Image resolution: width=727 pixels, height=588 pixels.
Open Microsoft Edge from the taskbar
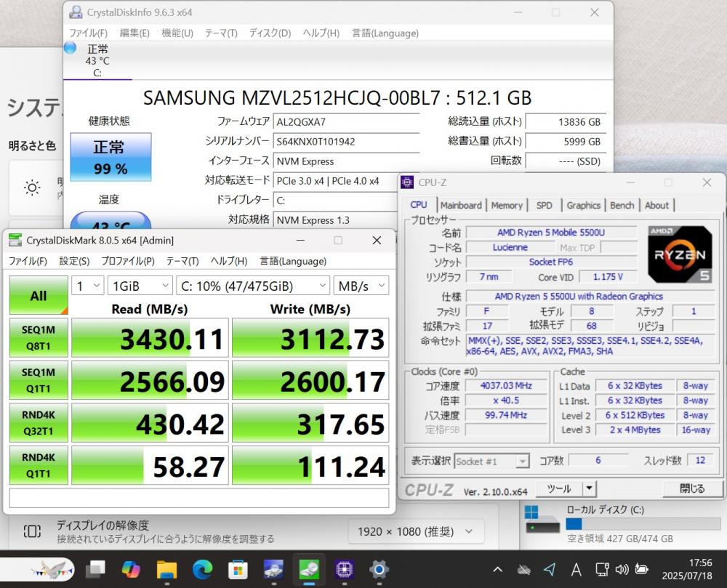pos(203,569)
